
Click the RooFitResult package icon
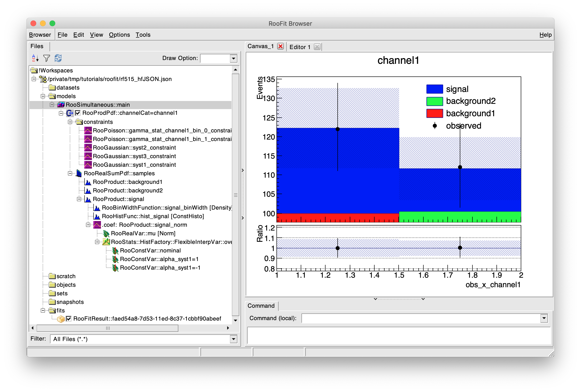(61, 319)
